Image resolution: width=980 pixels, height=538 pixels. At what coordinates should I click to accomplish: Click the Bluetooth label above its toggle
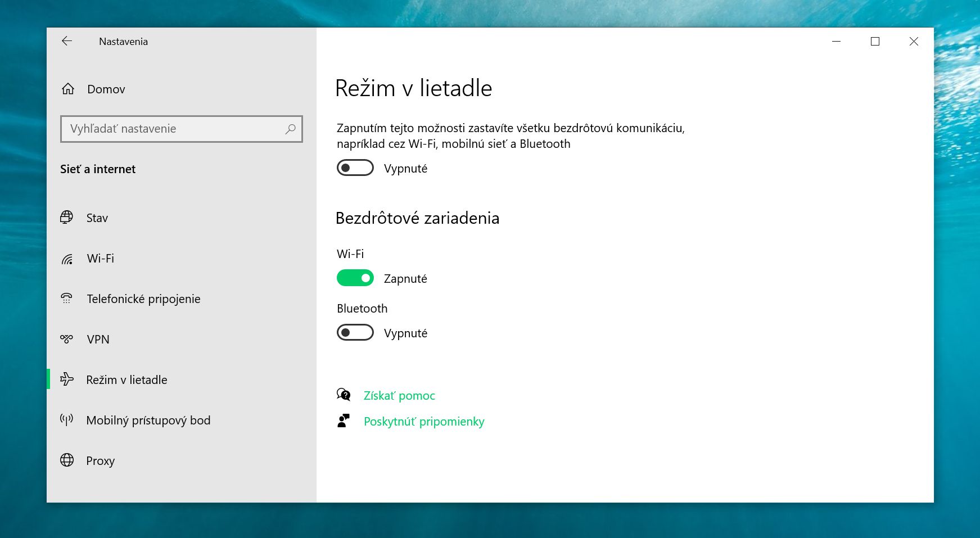(x=362, y=308)
